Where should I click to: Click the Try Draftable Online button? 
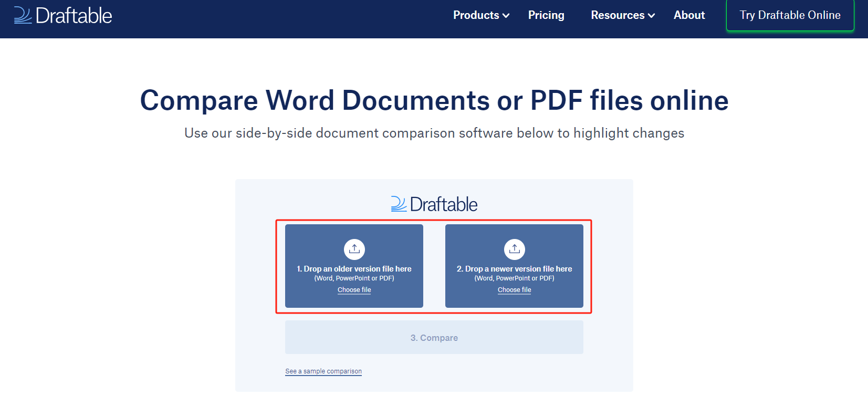pos(790,15)
